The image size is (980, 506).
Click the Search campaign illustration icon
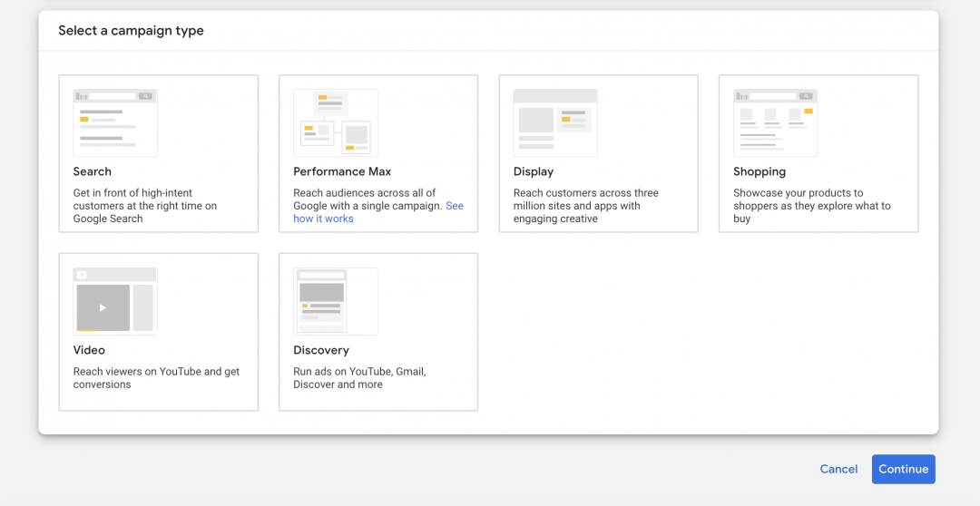pos(115,122)
